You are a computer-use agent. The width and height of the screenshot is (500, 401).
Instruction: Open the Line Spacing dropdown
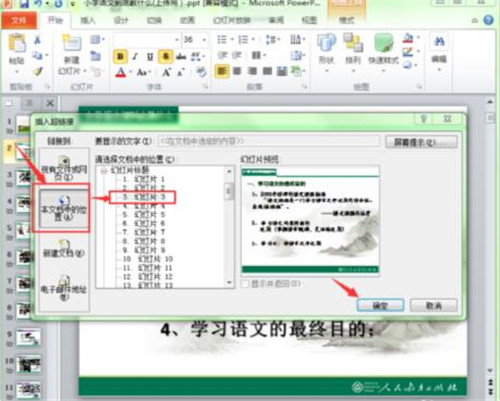[272, 40]
